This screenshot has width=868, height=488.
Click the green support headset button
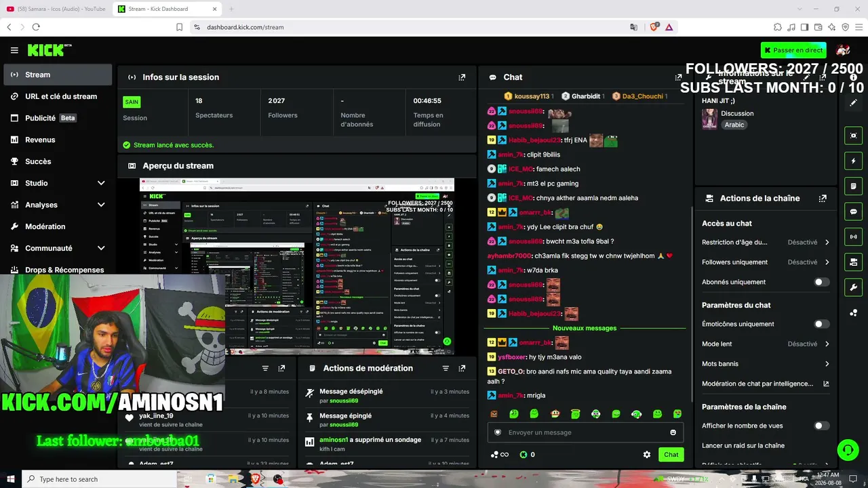847,449
